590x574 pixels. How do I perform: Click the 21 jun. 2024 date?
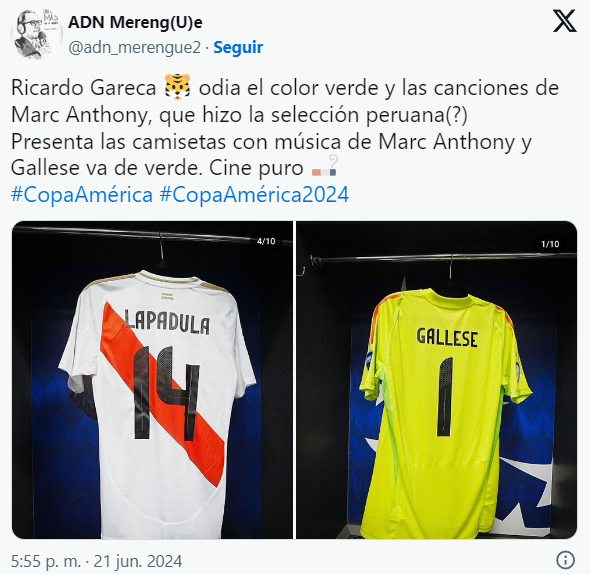138,561
